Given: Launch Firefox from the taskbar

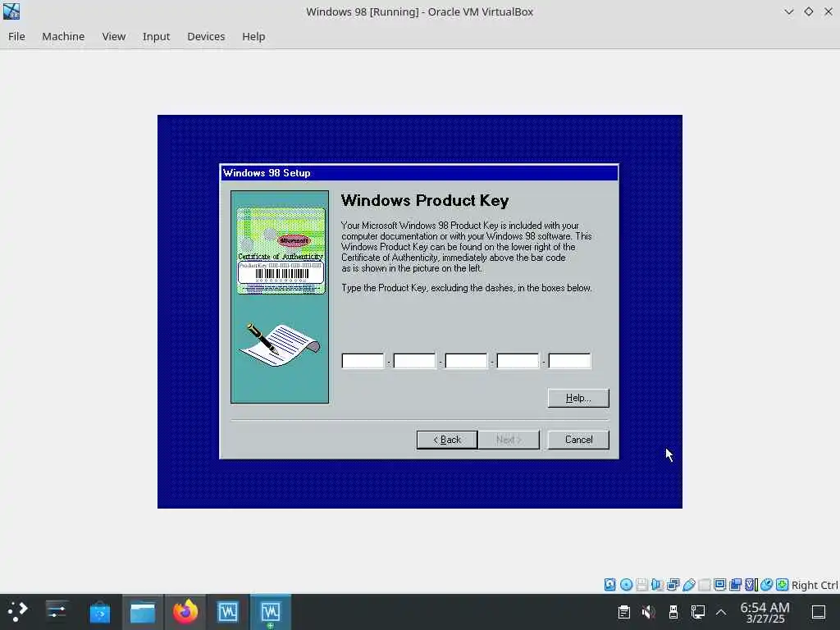Looking at the screenshot, I should pos(185,611).
